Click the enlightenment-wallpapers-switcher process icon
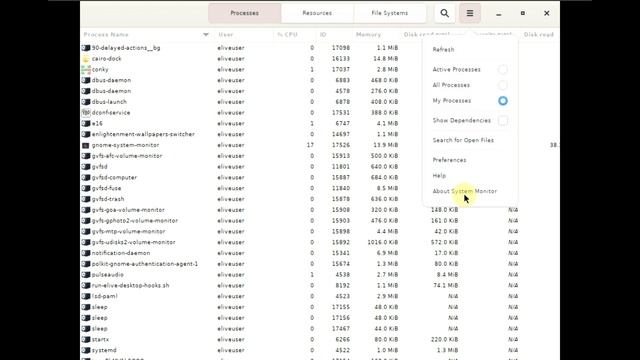Viewport: 640px width, 360px height. [86, 134]
